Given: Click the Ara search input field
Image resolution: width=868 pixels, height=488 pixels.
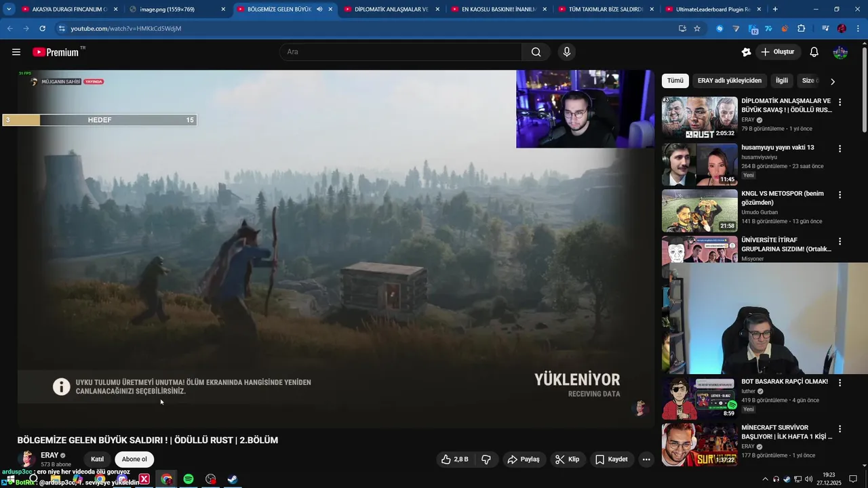Looking at the screenshot, I should (401, 52).
